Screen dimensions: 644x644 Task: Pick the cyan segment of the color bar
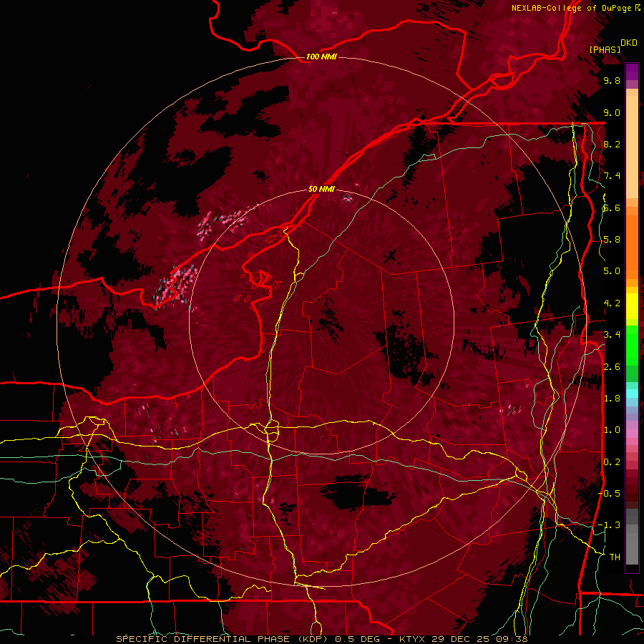(x=632, y=394)
